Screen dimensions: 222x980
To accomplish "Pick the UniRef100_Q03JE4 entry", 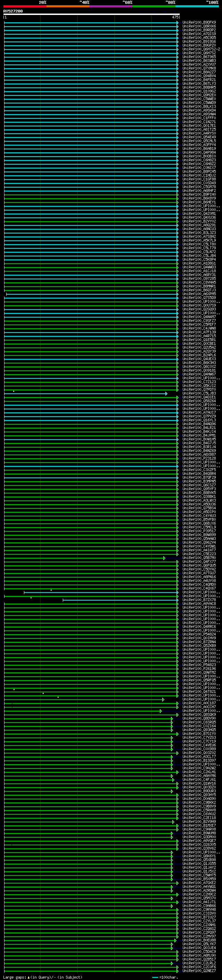I will [x=199, y=948].
